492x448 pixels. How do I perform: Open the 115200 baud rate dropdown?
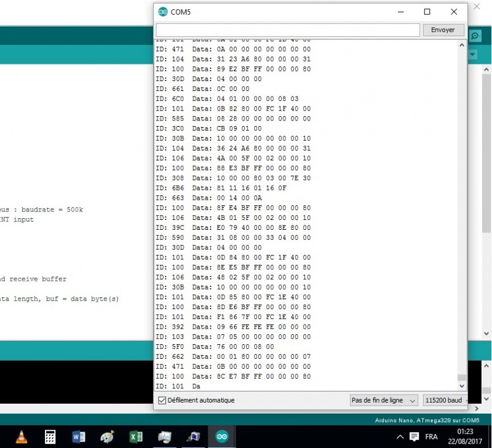click(x=445, y=400)
